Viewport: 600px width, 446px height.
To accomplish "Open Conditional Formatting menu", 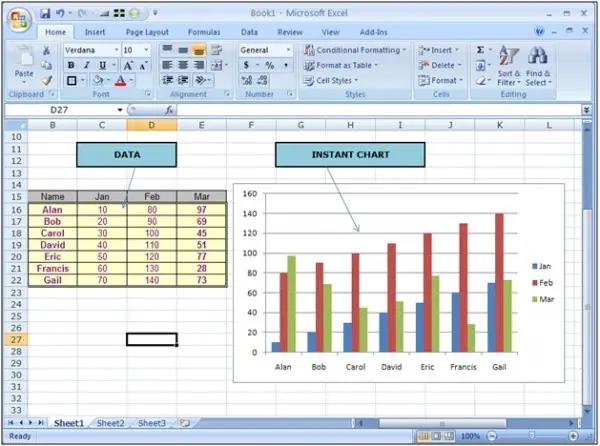I will 355,50.
